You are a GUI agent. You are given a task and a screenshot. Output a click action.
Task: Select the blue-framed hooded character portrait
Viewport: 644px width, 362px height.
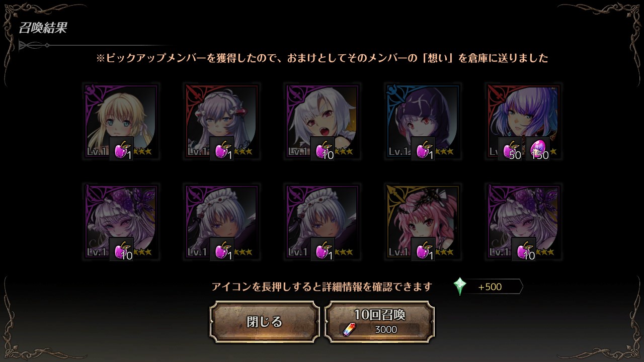tap(423, 122)
